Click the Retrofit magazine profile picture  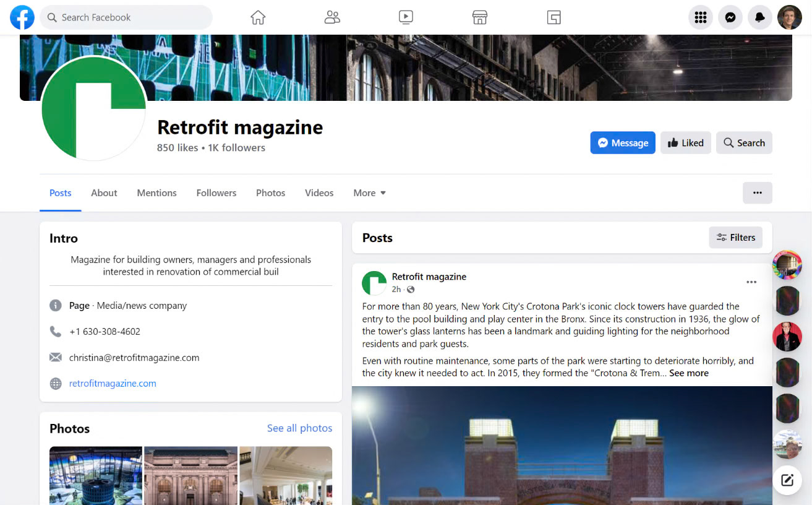point(94,108)
